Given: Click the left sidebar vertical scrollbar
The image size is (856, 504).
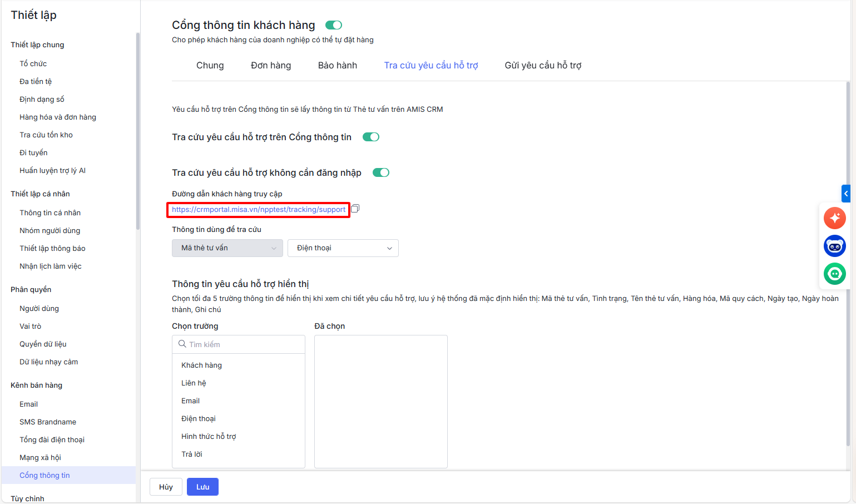Looking at the screenshot, I should pyautogui.click(x=137, y=131).
